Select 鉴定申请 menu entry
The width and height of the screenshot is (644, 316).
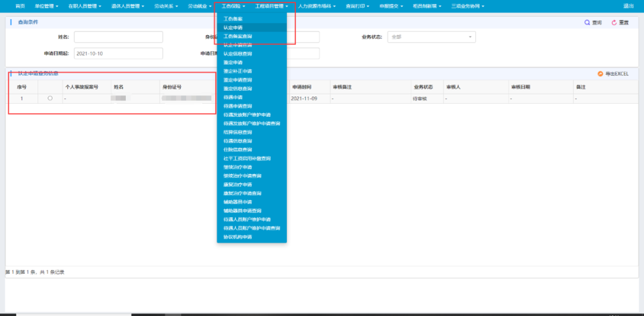(x=233, y=62)
